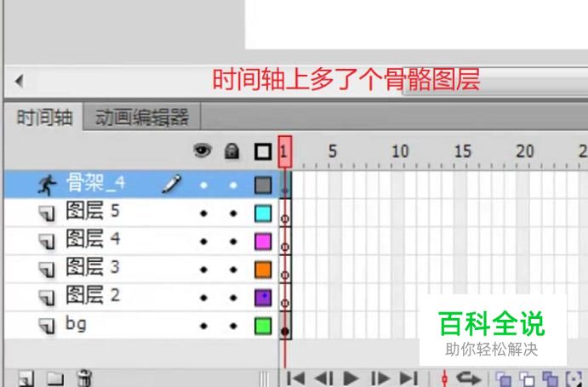Click the show all layers as outlines icon
The height and width of the screenshot is (387, 588).
pos(263,152)
